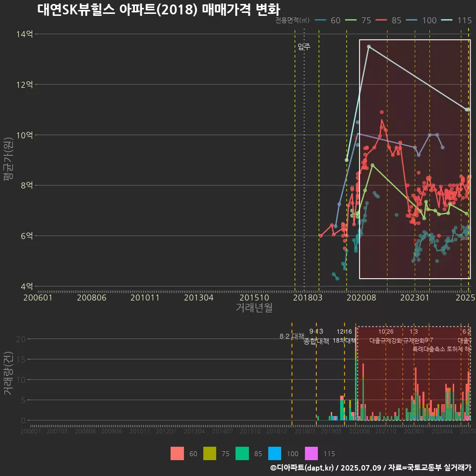Click the 115 line legend entry at top
The height and width of the screenshot is (476, 476).
point(457,20)
